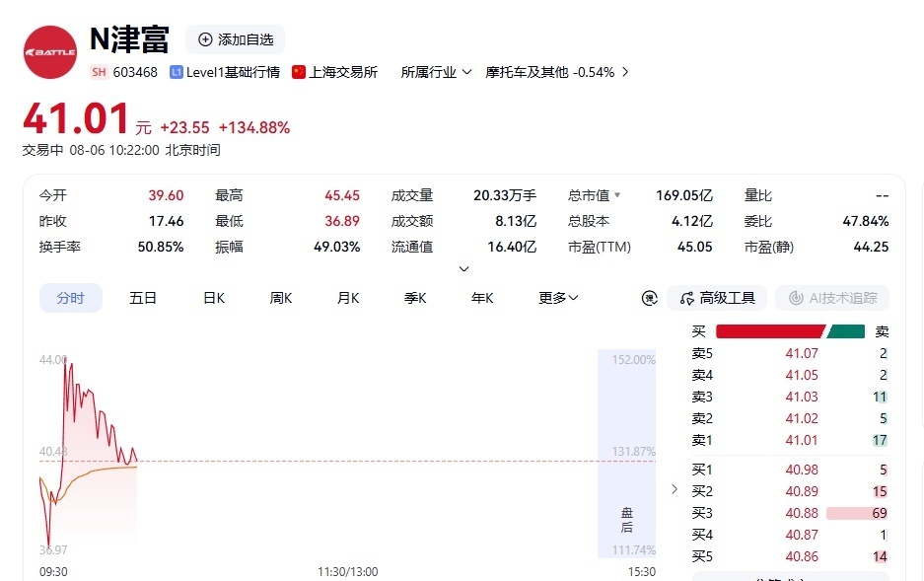
Task: Click the AI技术追踪 circular icon
Action: [796, 298]
